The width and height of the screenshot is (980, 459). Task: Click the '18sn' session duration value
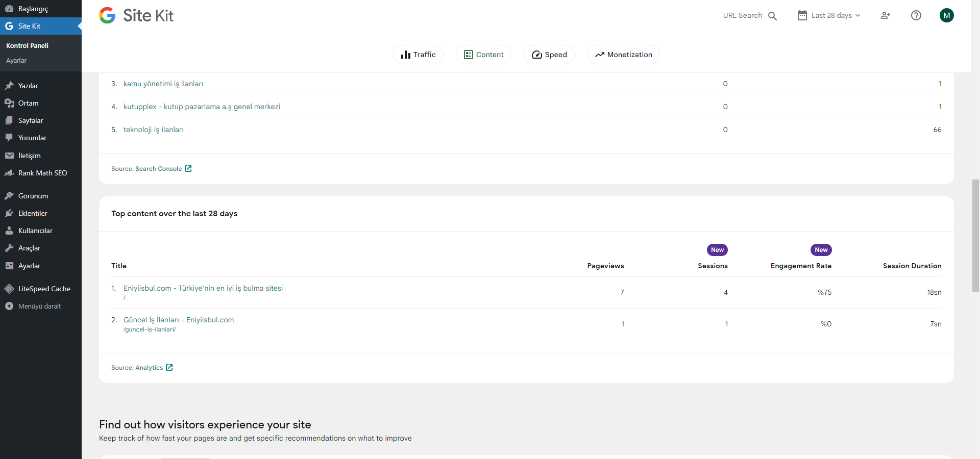click(935, 292)
